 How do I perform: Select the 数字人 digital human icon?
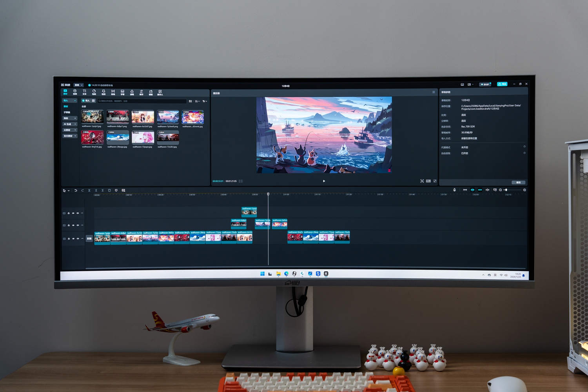point(160,93)
